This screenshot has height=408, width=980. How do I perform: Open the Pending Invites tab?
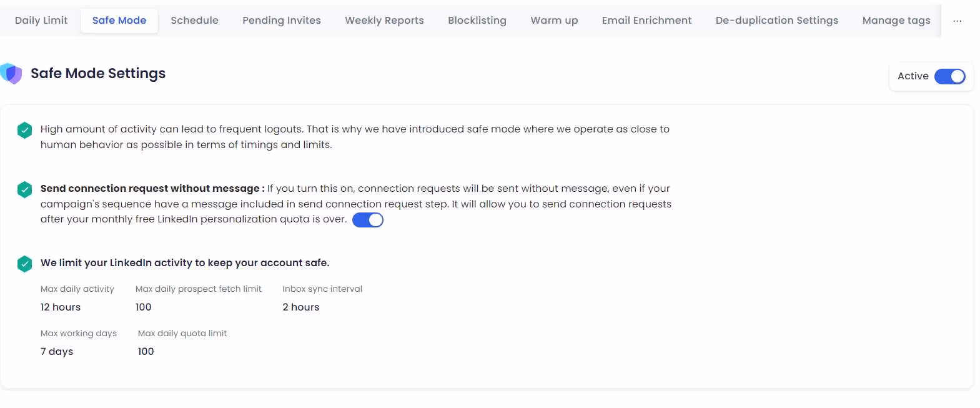click(x=282, y=21)
